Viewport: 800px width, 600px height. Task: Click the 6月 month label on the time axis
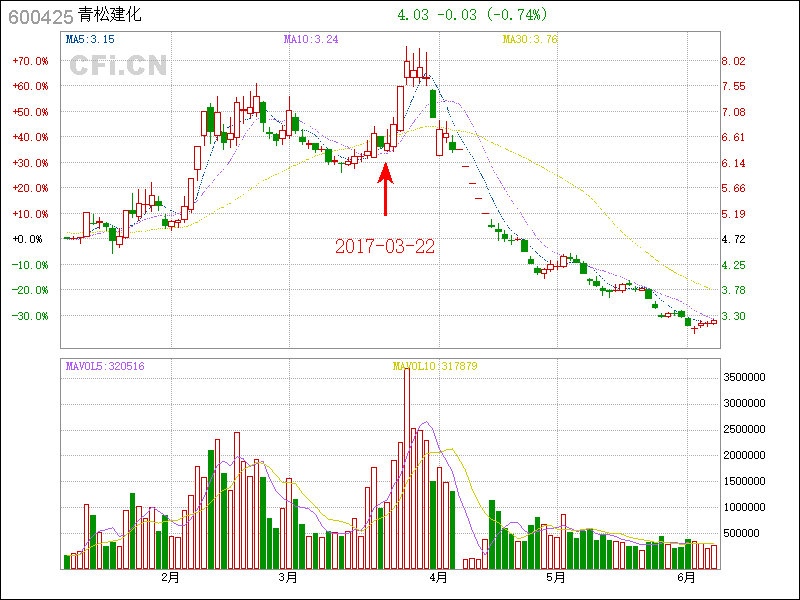click(x=685, y=577)
